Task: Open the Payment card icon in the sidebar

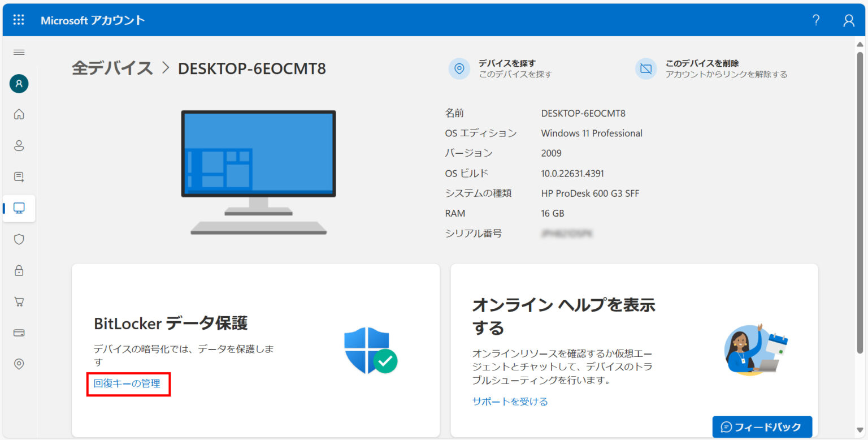Action: [19, 333]
